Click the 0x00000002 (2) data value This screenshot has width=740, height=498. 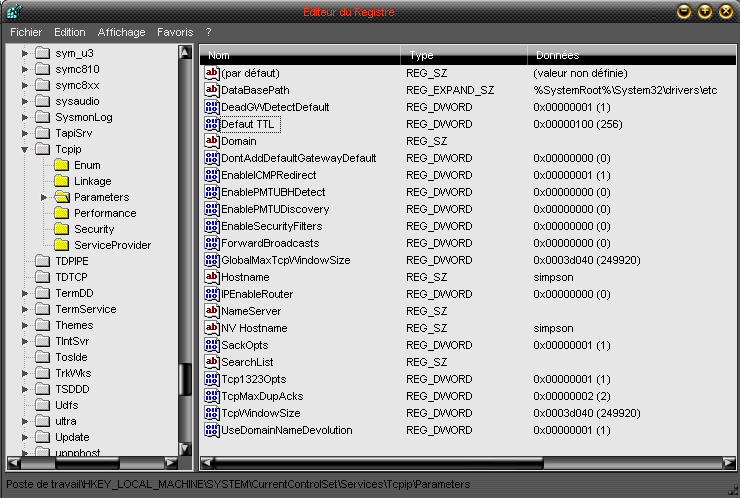(x=572, y=396)
